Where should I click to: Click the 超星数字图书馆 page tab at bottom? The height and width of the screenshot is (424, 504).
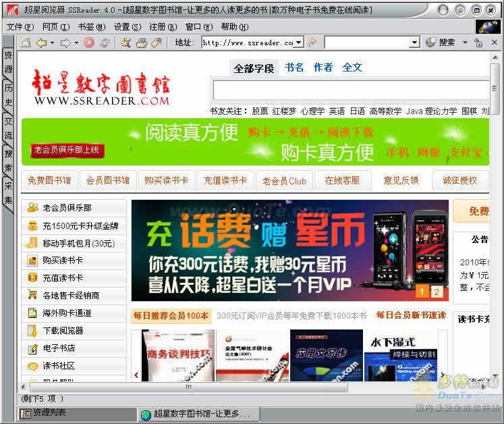pos(199,415)
